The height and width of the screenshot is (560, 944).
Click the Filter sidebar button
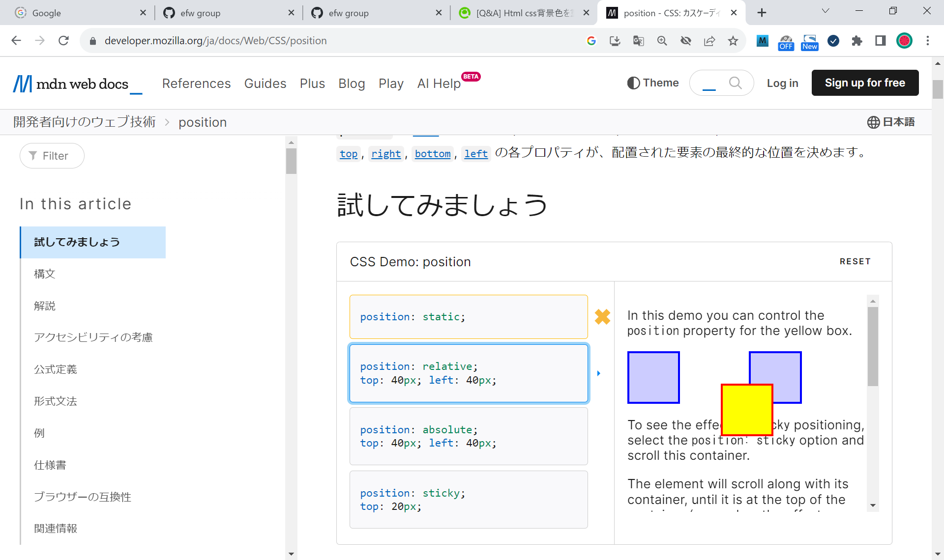pyautogui.click(x=52, y=156)
